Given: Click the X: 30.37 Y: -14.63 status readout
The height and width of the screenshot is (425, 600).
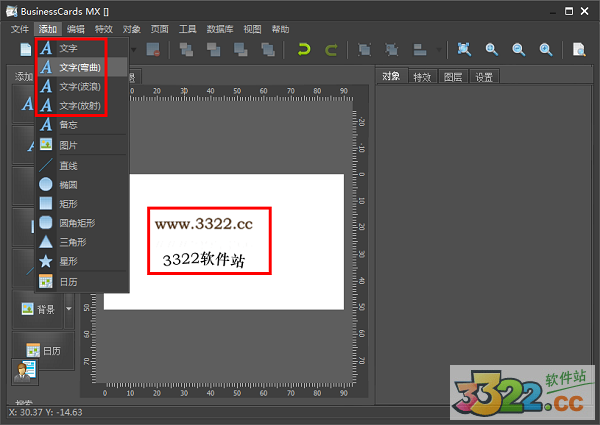Looking at the screenshot, I should click(46, 412).
